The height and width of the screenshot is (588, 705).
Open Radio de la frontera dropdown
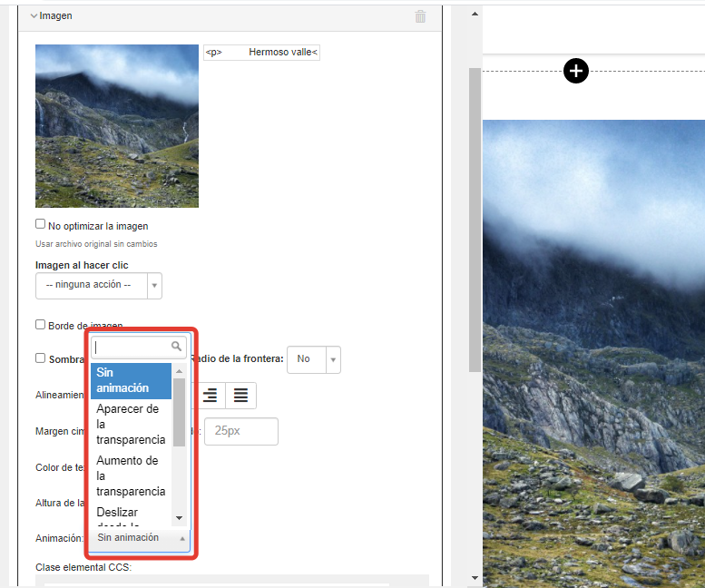tap(314, 359)
